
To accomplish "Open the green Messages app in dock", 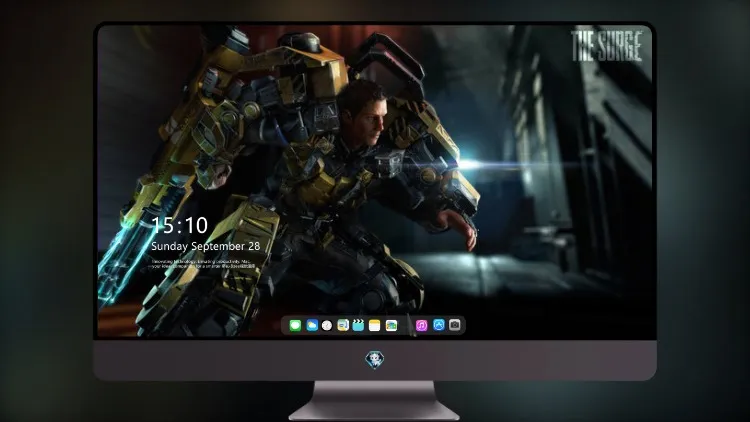I will click(295, 325).
